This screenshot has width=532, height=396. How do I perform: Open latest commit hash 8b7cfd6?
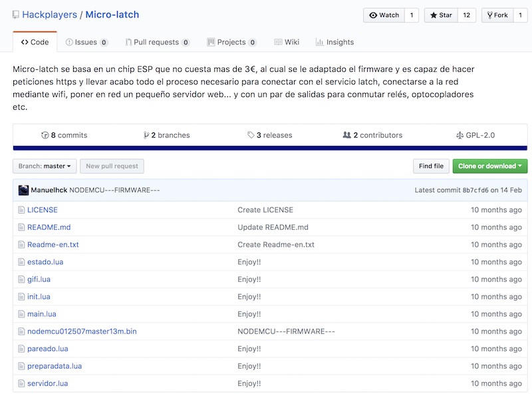[x=475, y=190]
